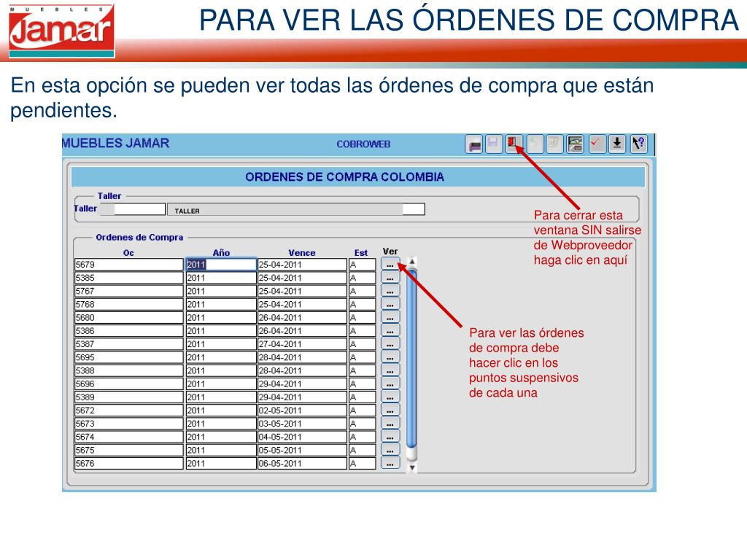747x560 pixels.
Task: Open order 5676 ellipsis button
Action: click(390, 463)
